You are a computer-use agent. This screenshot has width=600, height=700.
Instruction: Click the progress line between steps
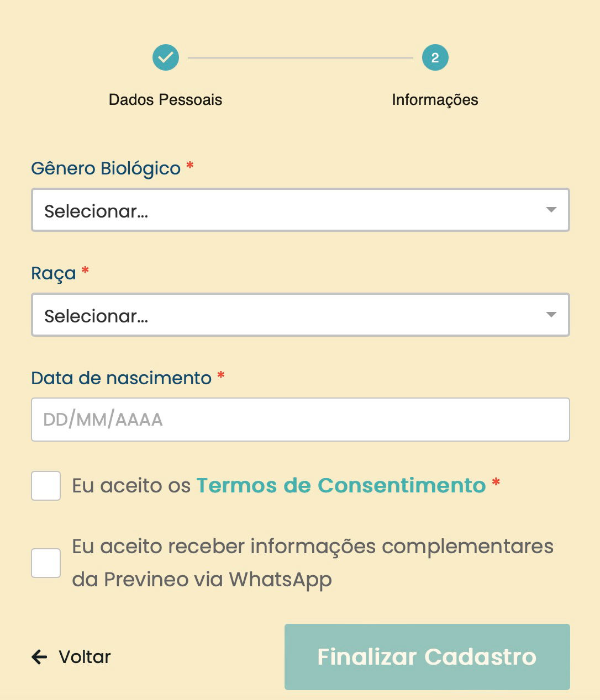tap(300, 57)
